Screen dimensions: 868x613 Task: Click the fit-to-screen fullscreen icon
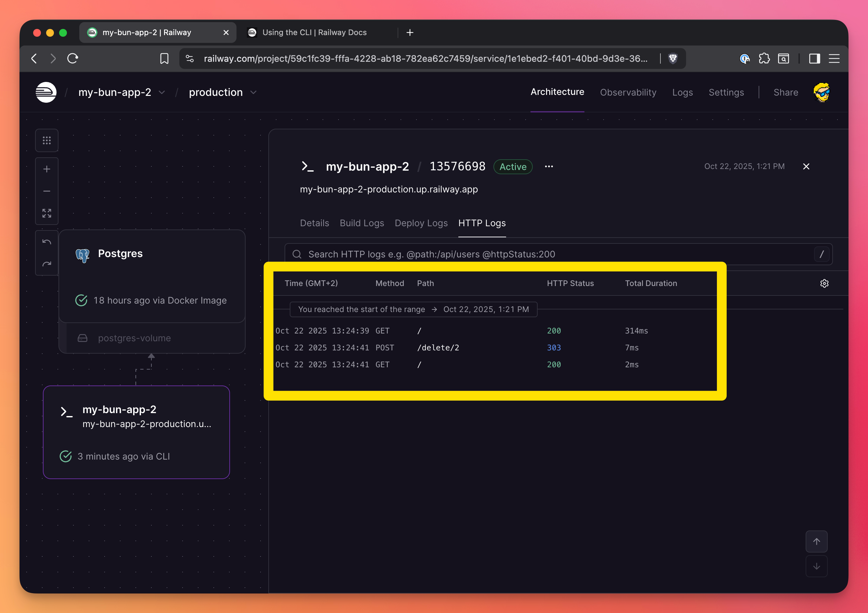click(x=47, y=213)
